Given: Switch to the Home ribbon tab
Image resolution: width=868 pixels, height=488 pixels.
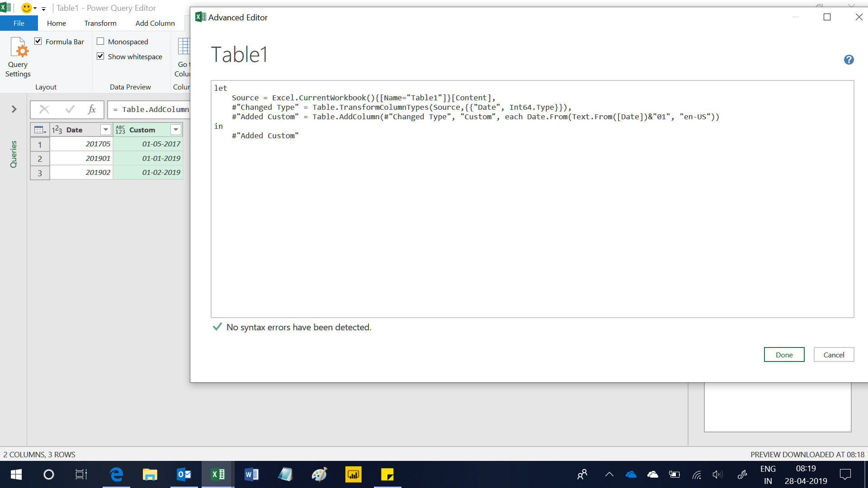Looking at the screenshot, I should (57, 23).
